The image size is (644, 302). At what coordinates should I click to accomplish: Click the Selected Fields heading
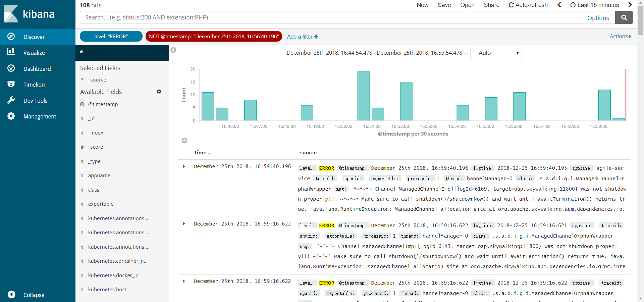tap(100, 68)
